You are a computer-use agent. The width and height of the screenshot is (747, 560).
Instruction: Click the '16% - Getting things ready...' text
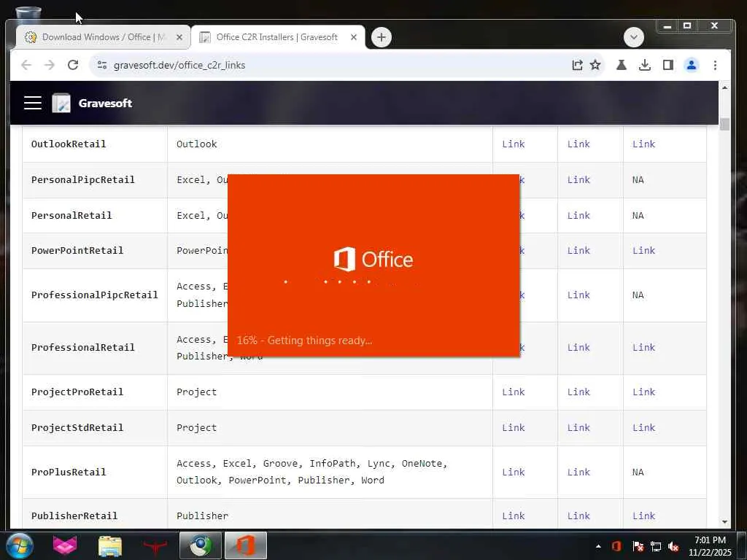click(304, 340)
